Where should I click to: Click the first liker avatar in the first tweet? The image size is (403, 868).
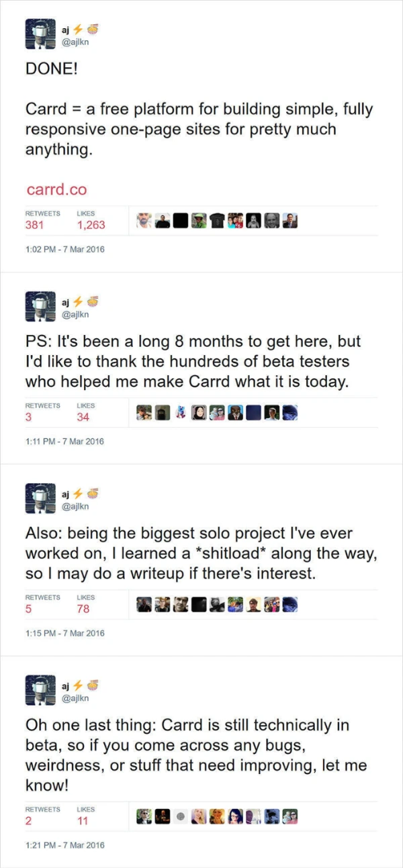tap(144, 221)
